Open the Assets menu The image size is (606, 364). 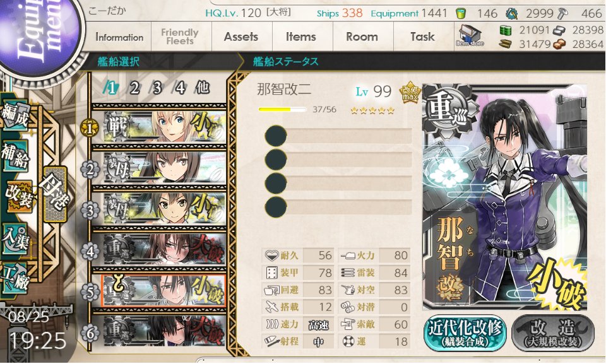point(241,37)
